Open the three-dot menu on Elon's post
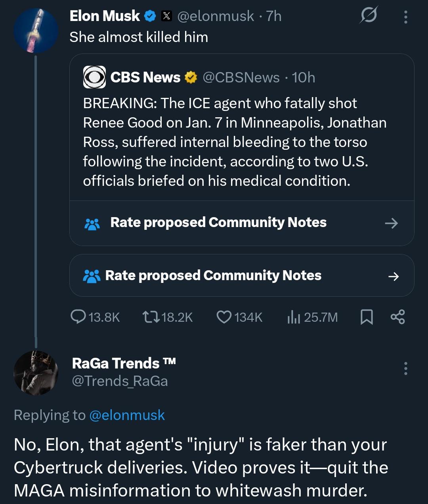Image resolution: width=428 pixels, height=504 pixels. point(405,17)
